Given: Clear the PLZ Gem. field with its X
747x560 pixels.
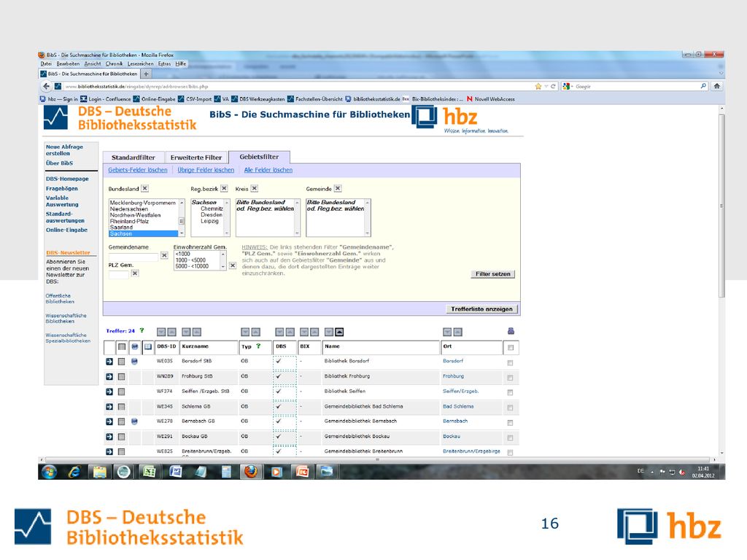Looking at the screenshot, I should coord(135,273).
